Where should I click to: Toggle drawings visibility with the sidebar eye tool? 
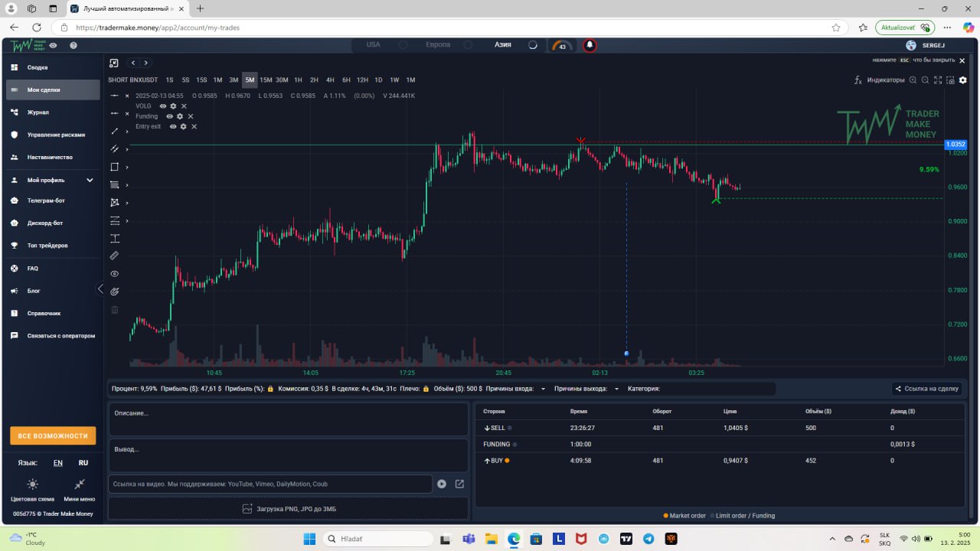coord(115,273)
